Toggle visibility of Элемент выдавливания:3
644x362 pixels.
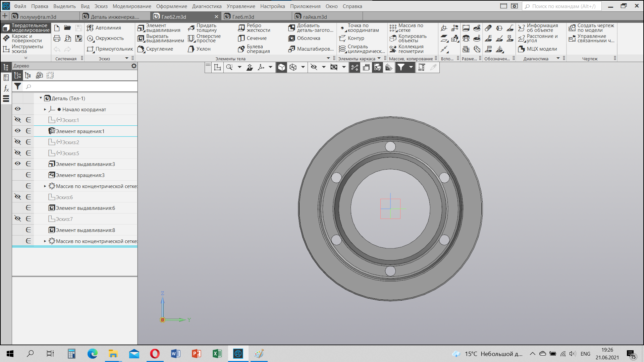pos(18,164)
